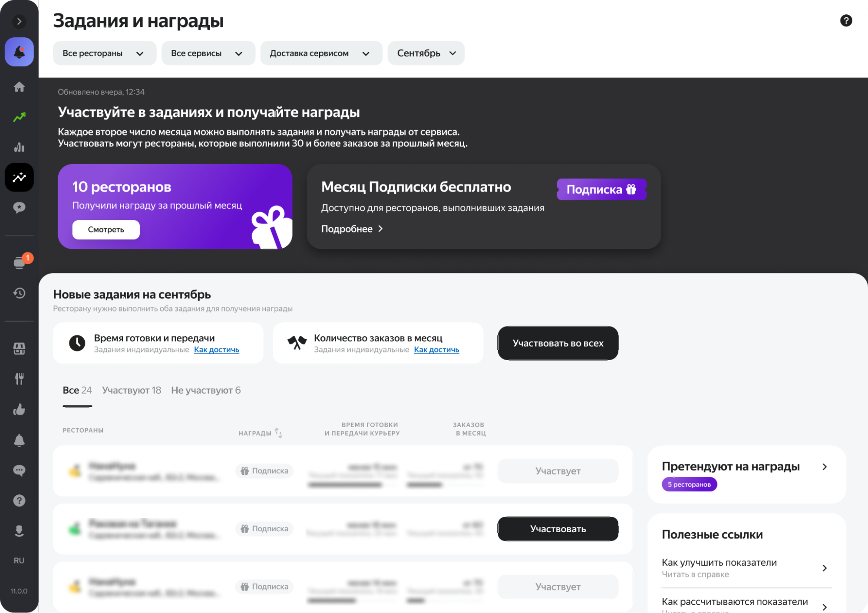
Task: Click the fork and knife menu icon
Action: (x=19, y=378)
